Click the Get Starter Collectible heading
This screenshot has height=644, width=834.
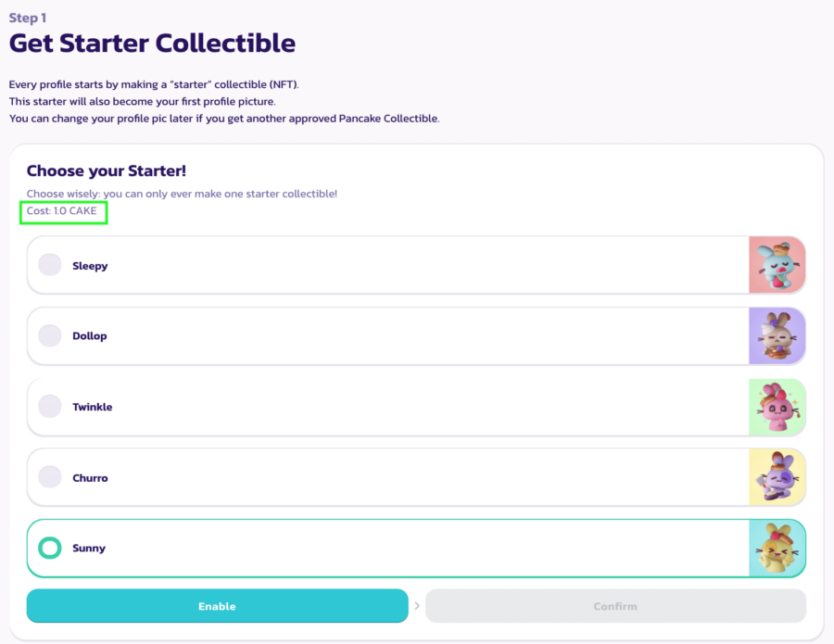click(x=152, y=43)
